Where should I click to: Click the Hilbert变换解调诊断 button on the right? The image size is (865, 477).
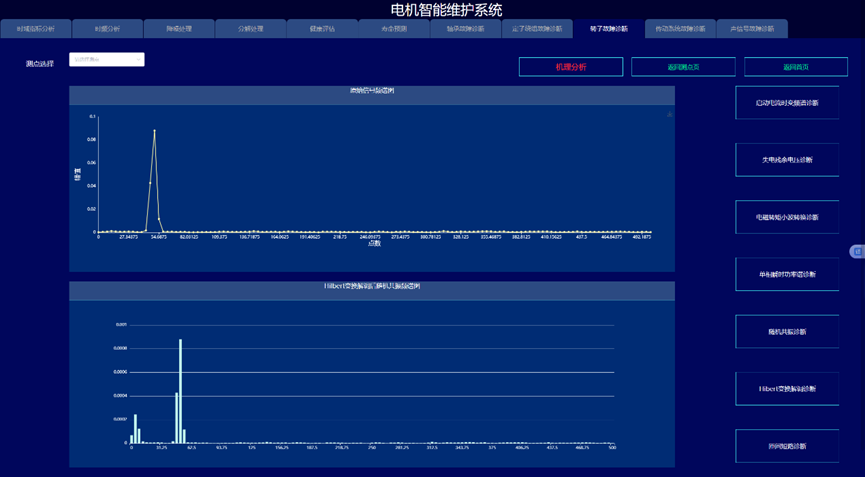pos(787,389)
